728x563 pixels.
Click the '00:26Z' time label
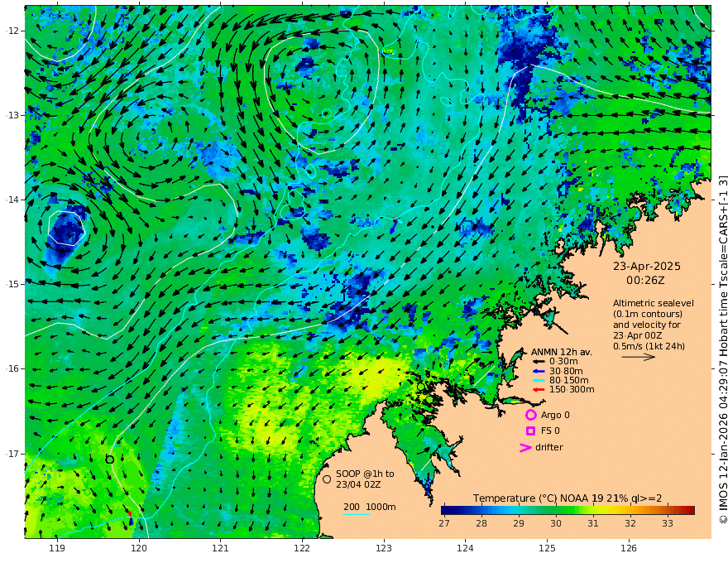[x=645, y=280]
